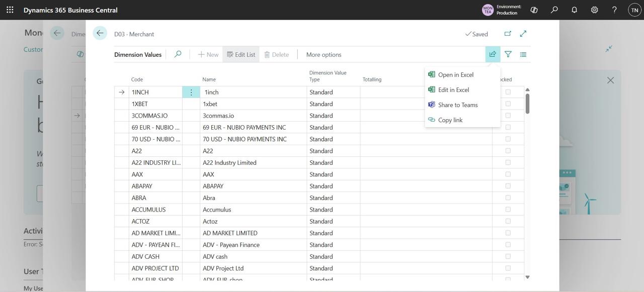Go back from the D03 Merchant page
Image resolution: width=644 pixels, height=292 pixels.
point(100,33)
